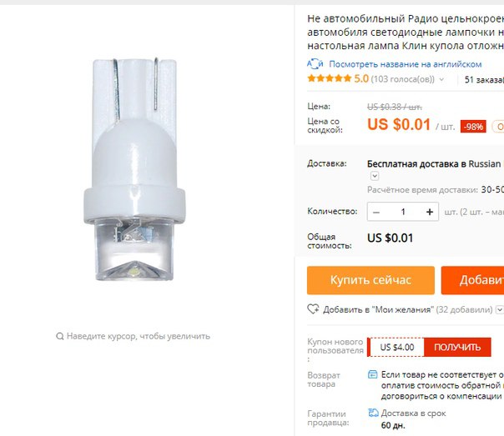Expand the shipping options chevron

pyautogui.click(x=375, y=176)
